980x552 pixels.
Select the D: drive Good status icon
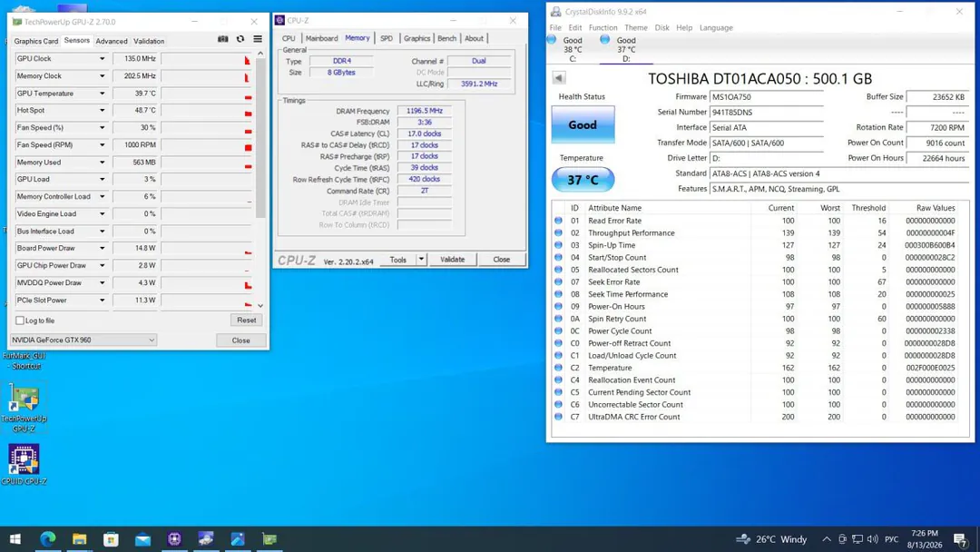(x=604, y=39)
